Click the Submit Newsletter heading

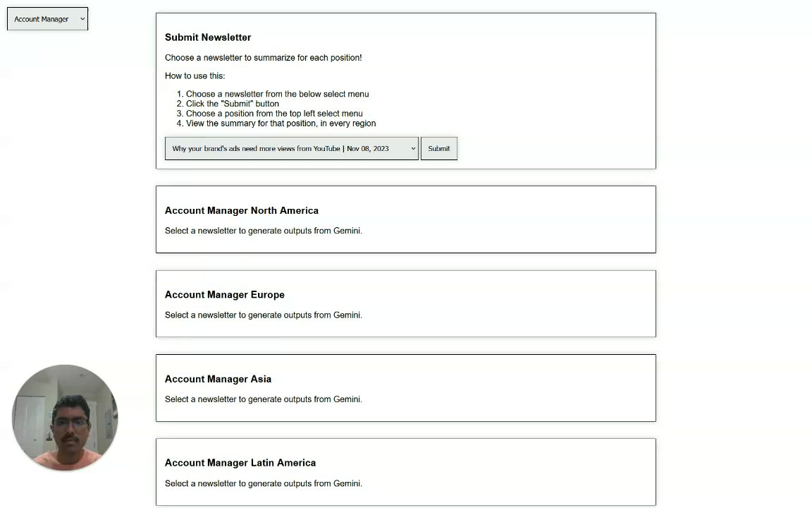pyautogui.click(x=208, y=37)
